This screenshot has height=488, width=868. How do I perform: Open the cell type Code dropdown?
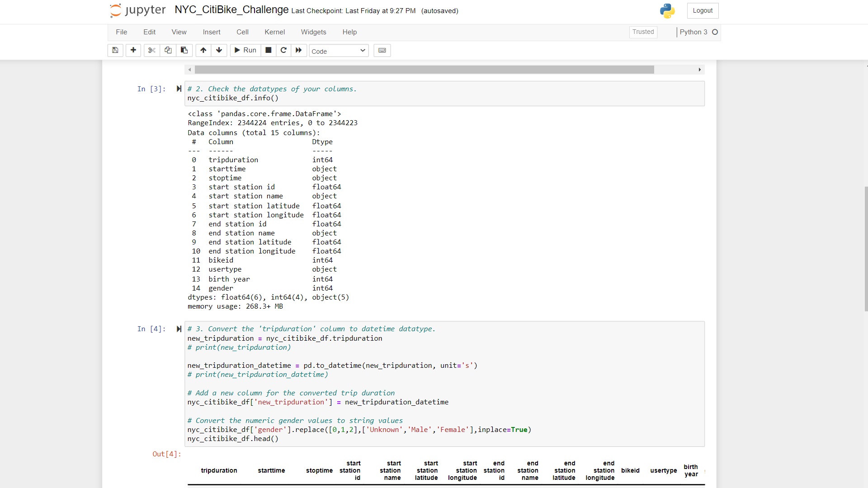coord(338,51)
